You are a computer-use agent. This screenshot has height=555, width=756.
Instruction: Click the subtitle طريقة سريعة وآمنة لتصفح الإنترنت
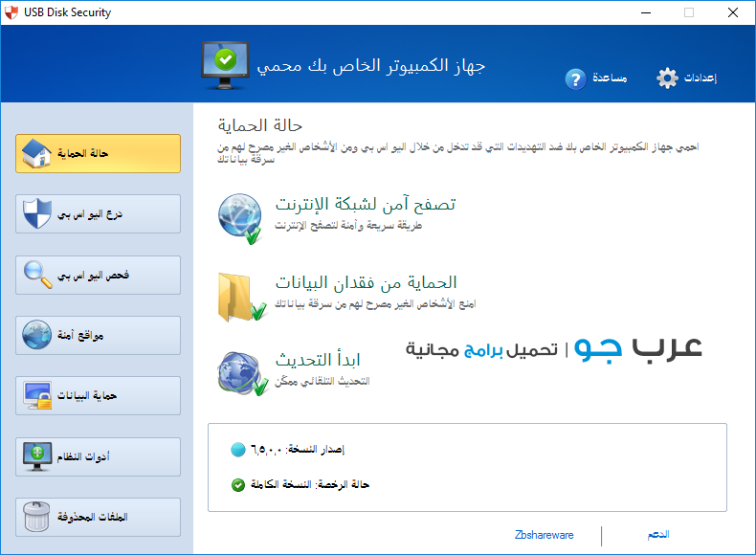click(348, 225)
